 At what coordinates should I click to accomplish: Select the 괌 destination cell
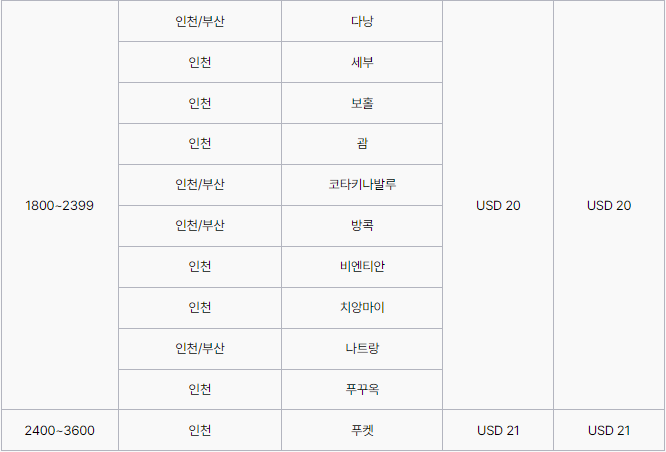(362, 144)
